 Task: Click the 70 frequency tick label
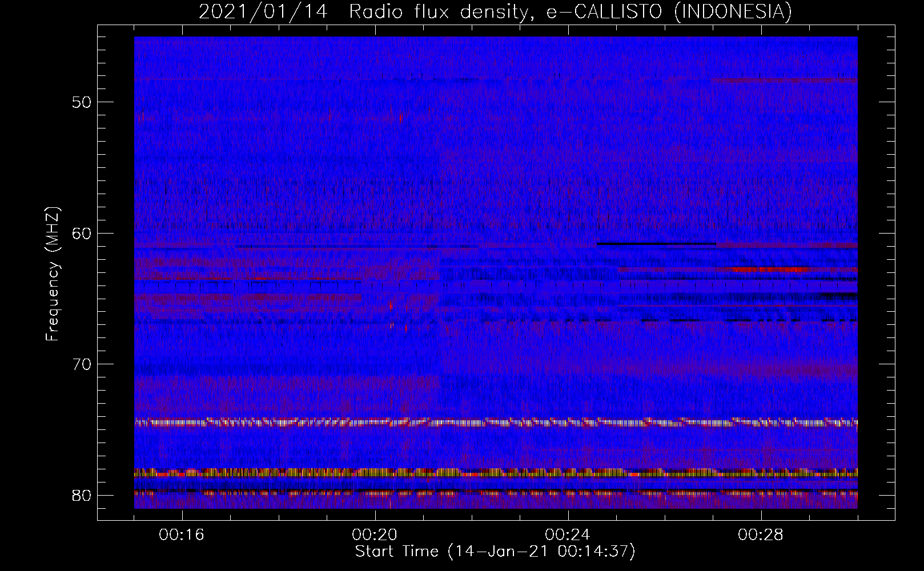[82, 364]
